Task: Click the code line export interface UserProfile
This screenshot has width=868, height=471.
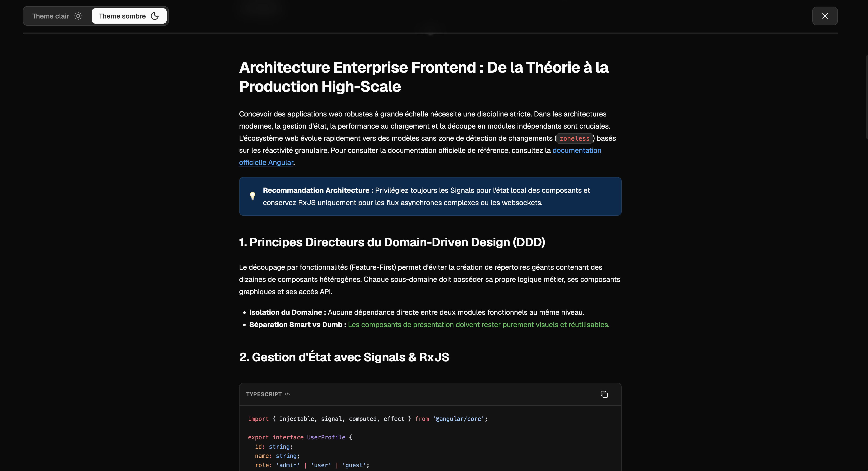Action: 300,437
